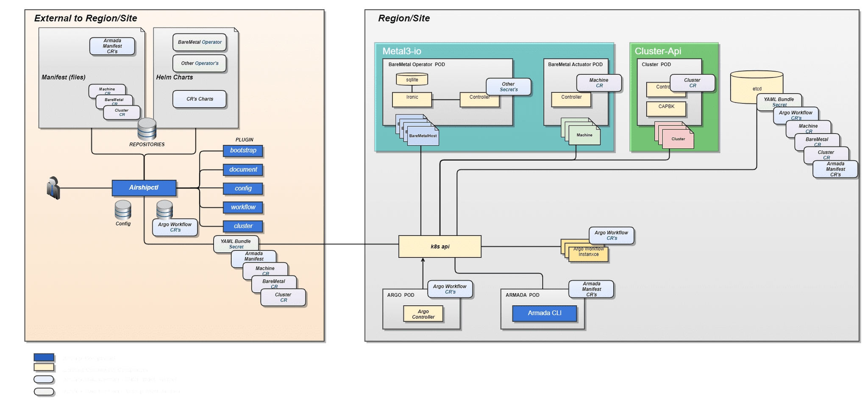
Task: Select the document plugin box
Action: pos(243,170)
